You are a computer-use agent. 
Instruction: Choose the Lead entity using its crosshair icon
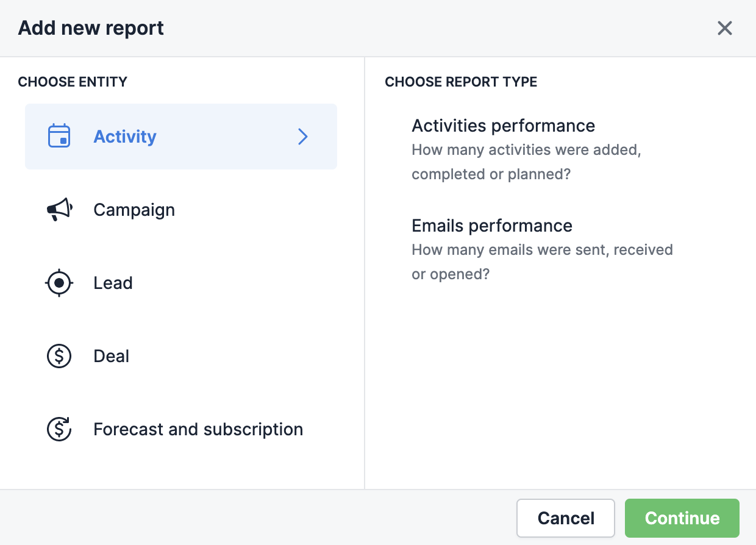point(59,283)
